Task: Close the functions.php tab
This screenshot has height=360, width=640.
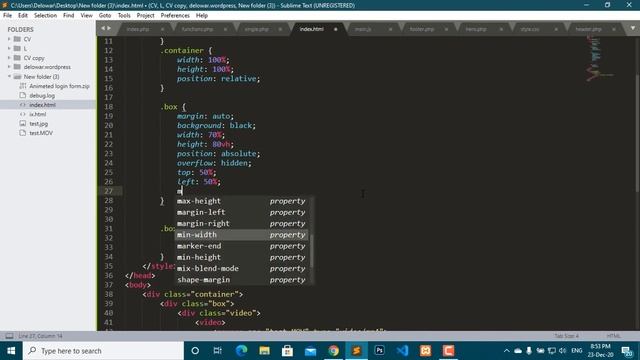Action: point(225,29)
